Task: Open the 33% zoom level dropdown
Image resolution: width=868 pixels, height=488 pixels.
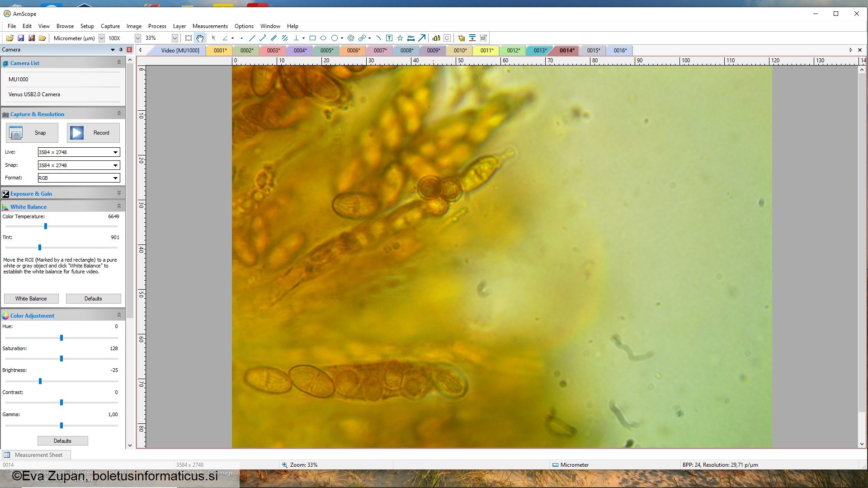Action: (x=175, y=38)
